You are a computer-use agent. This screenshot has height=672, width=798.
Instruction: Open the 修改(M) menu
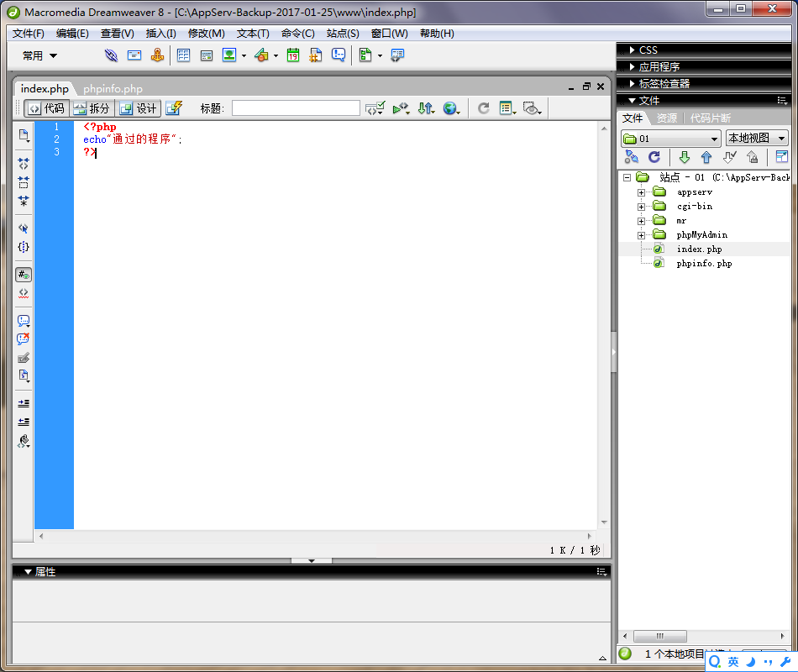206,34
